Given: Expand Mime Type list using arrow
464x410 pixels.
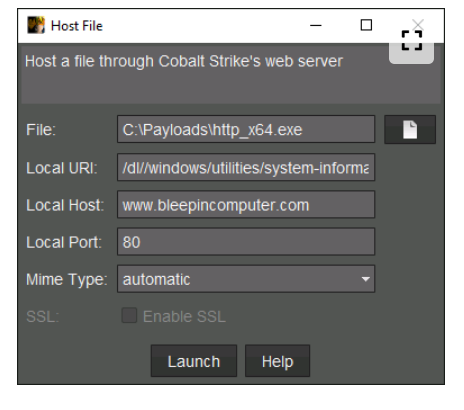Looking at the screenshot, I should 365,279.
